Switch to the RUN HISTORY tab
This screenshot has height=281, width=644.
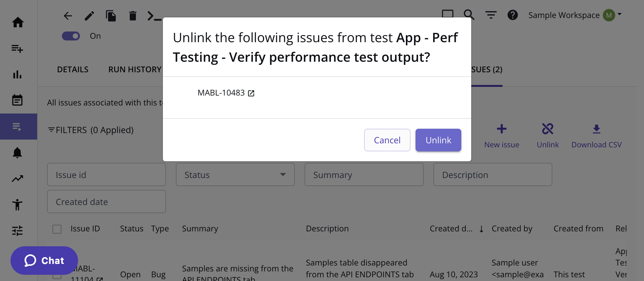point(135,69)
